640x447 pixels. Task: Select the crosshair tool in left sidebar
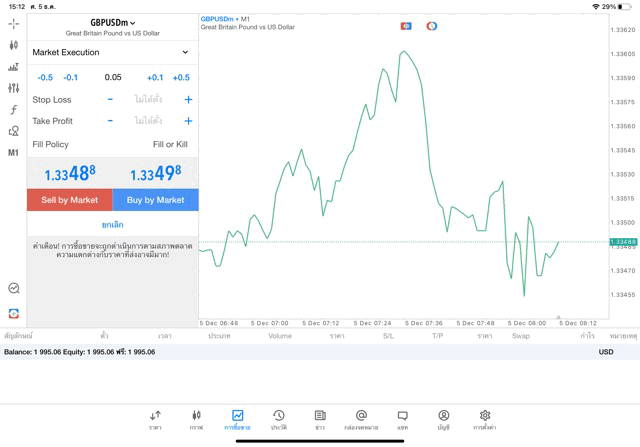13,23
